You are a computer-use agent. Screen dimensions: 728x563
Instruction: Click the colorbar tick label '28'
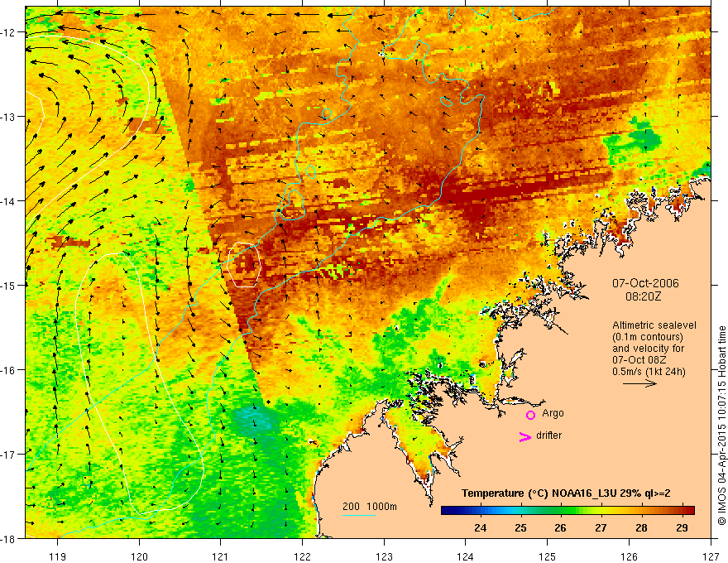click(x=641, y=527)
